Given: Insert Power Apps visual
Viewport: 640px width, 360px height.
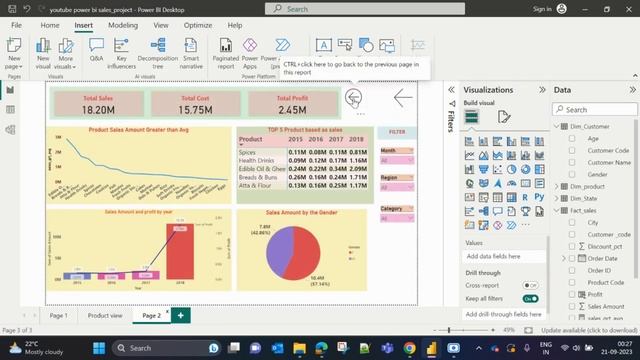Looking at the screenshot, I should point(250,53).
